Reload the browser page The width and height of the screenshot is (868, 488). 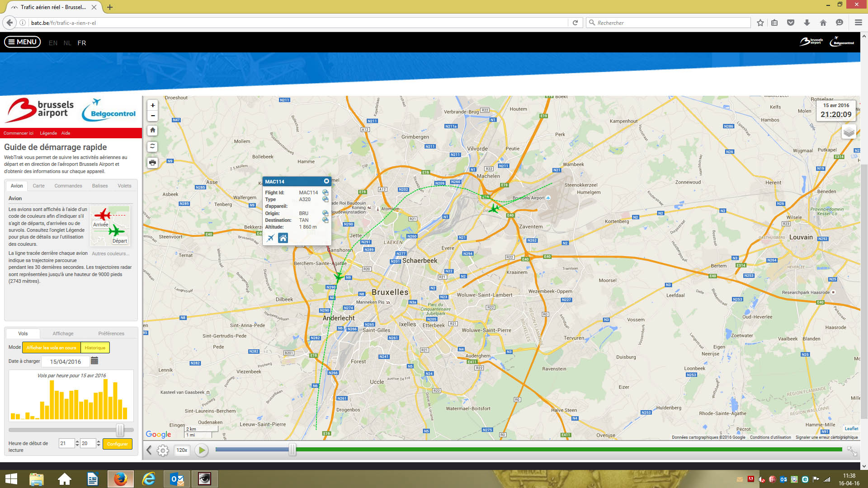coord(575,23)
